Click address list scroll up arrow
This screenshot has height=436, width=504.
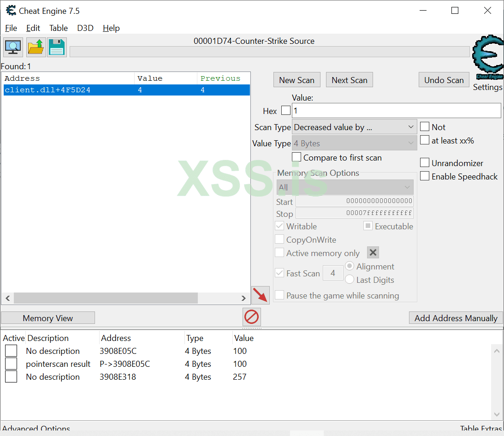coord(497,351)
